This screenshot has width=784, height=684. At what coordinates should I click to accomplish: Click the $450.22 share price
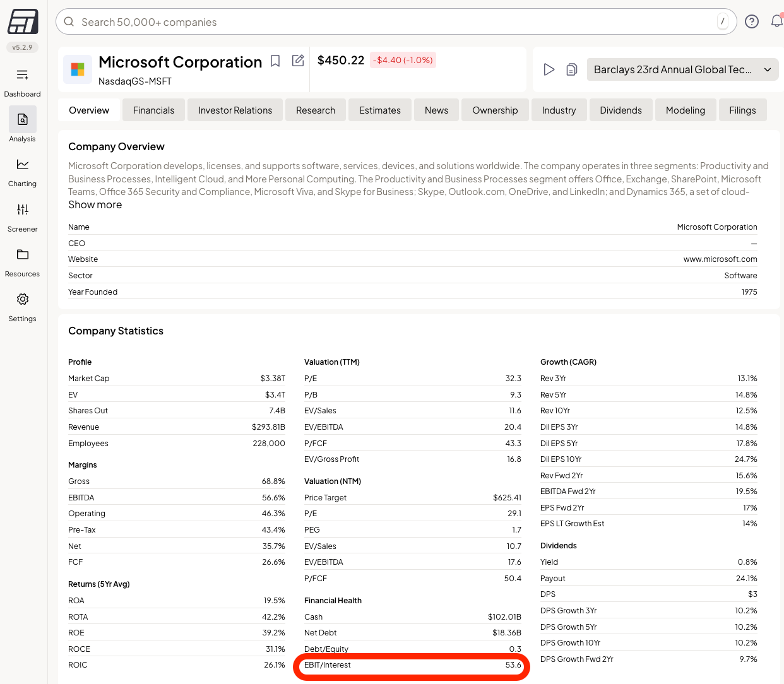(x=341, y=60)
